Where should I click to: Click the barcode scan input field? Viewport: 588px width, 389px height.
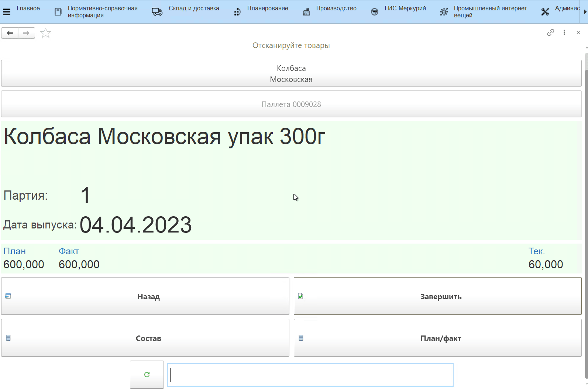point(310,375)
